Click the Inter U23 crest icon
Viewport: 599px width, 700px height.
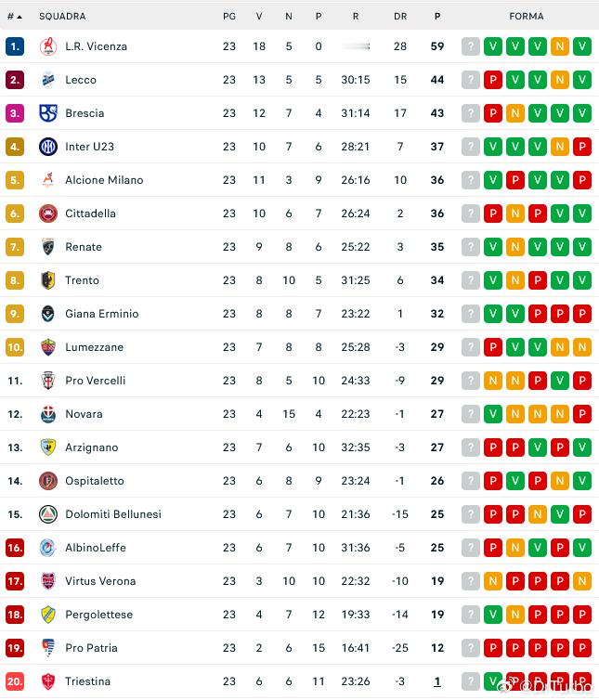click(48, 147)
